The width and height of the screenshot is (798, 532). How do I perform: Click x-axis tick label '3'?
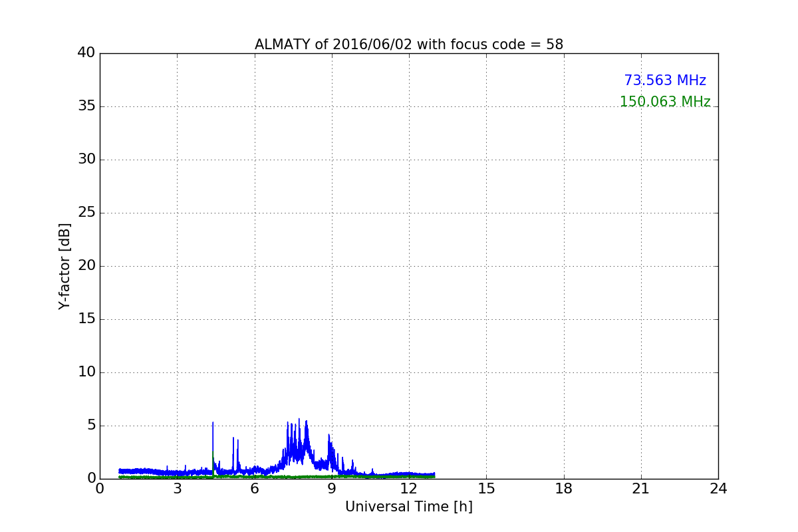[177, 489]
